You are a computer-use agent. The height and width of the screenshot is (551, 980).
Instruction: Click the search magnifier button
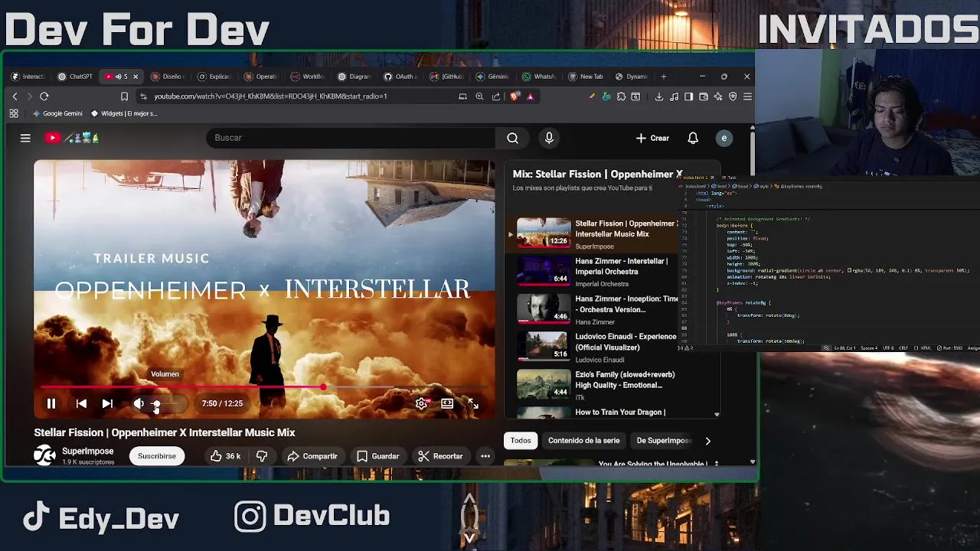click(x=513, y=138)
